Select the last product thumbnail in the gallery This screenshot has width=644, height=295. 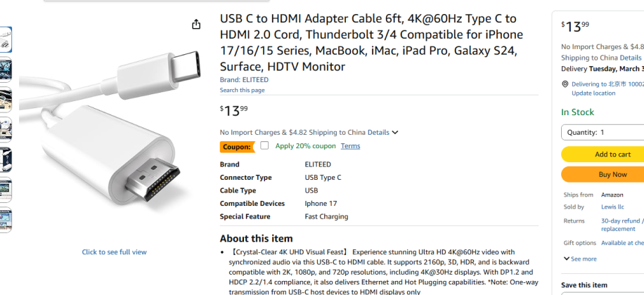tap(5, 220)
